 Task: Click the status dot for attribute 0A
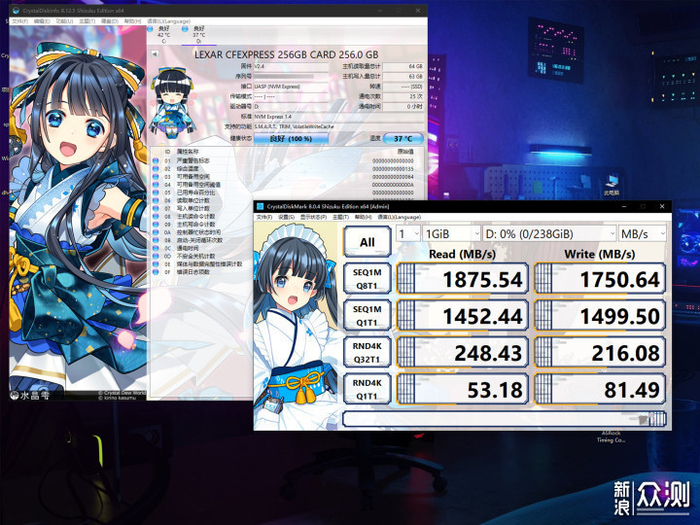[x=155, y=232]
